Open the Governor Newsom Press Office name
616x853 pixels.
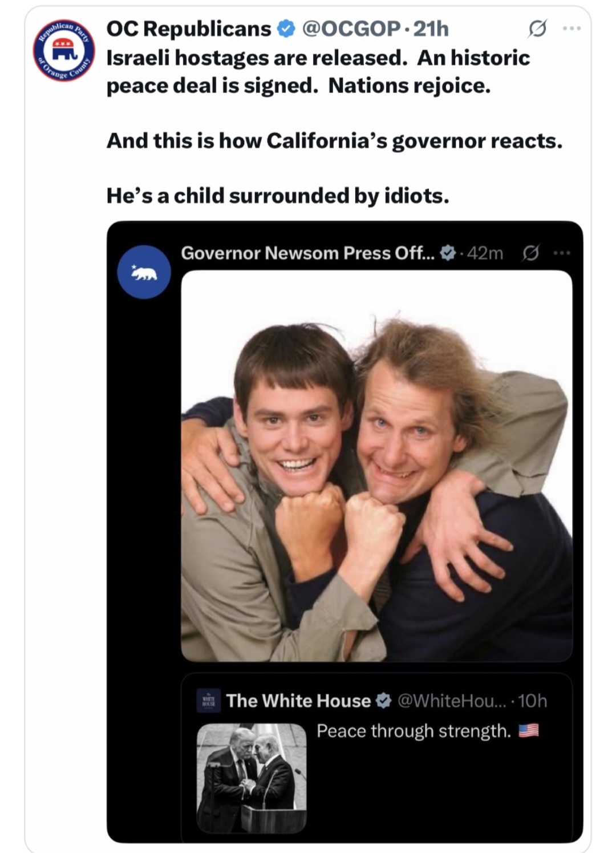pos(307,253)
